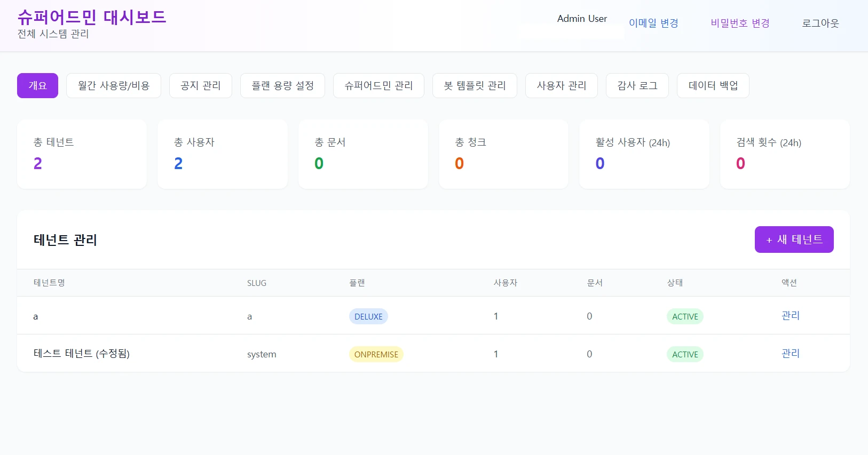Open the 데이터 백업 tab

pyautogui.click(x=713, y=85)
